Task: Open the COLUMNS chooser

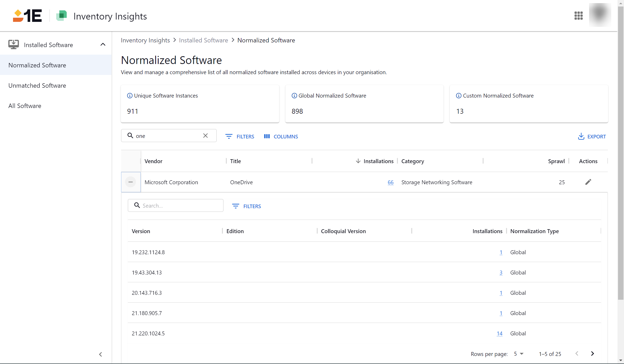Action: 281,136
